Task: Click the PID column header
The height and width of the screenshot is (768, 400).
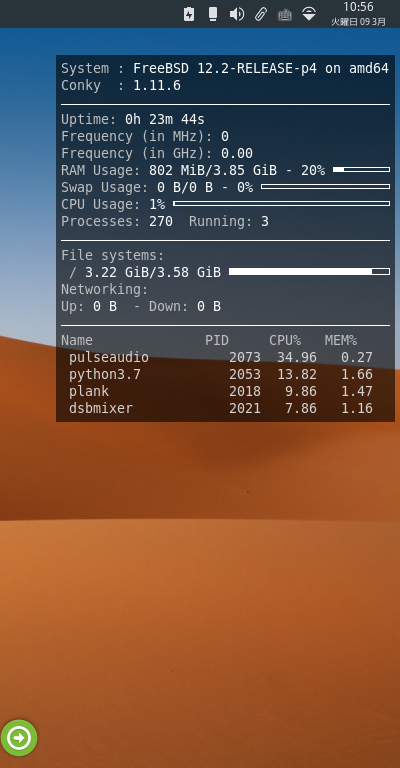Action: 217,340
